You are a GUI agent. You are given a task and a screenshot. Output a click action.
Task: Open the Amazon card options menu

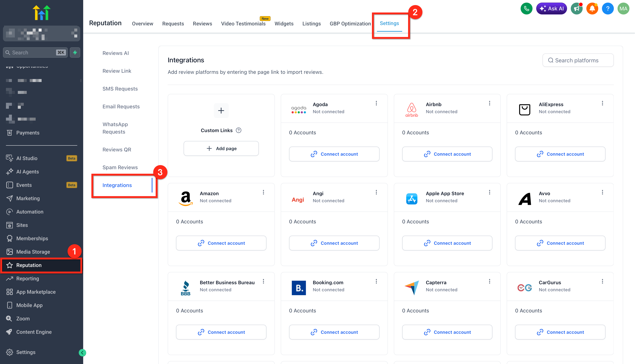(263, 192)
